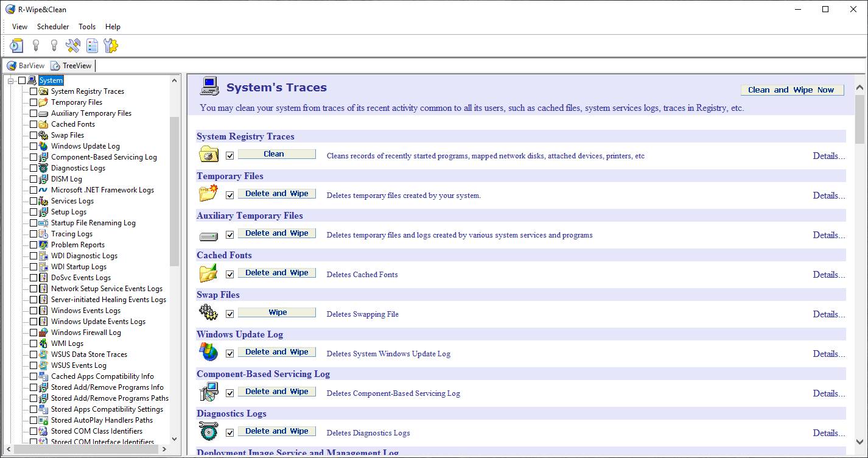Click the Auxiliary Temporary Files drive icon in panel
Viewport: 868px width, 458px height.
coord(209,235)
